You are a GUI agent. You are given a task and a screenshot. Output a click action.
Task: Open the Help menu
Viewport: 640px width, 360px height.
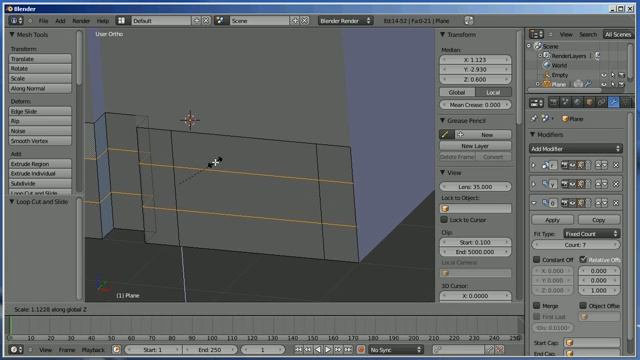pyautogui.click(x=102, y=20)
